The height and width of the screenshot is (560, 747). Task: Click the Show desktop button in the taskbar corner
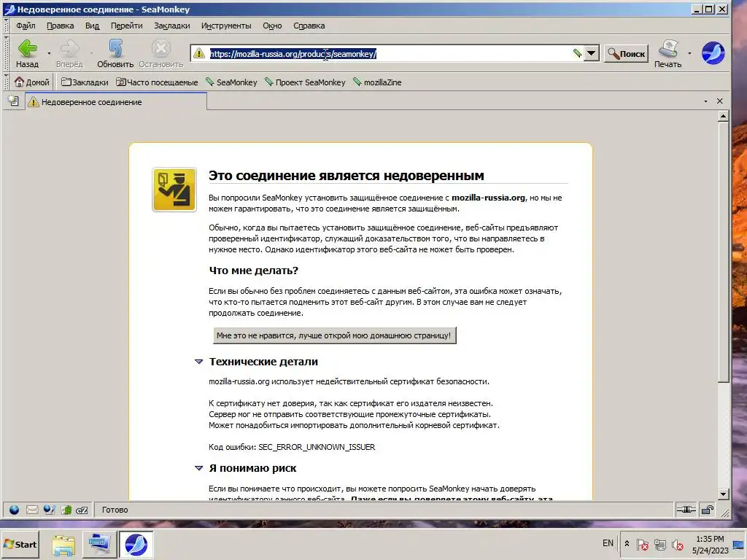(740, 544)
